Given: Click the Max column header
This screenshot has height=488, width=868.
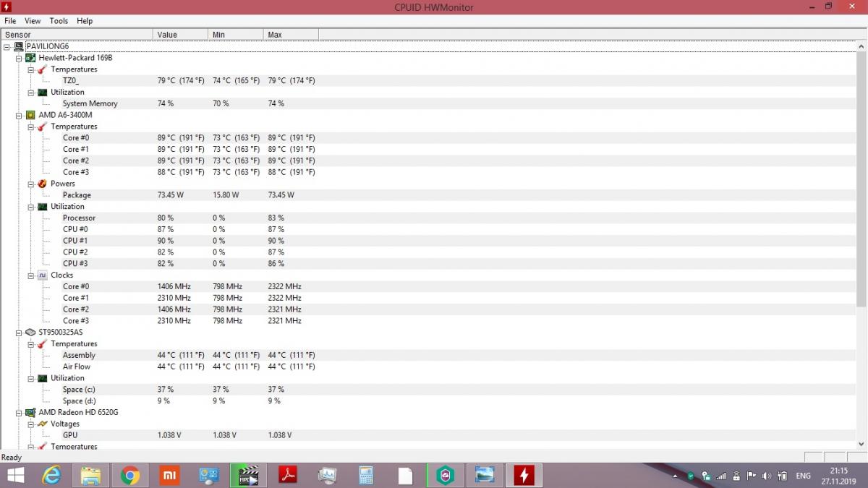Looking at the screenshot, I should tap(291, 35).
